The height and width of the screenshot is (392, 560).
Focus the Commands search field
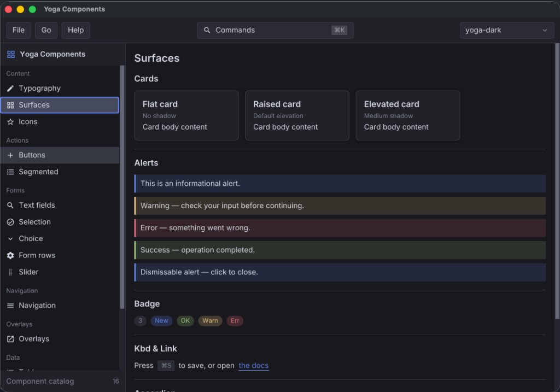275,31
